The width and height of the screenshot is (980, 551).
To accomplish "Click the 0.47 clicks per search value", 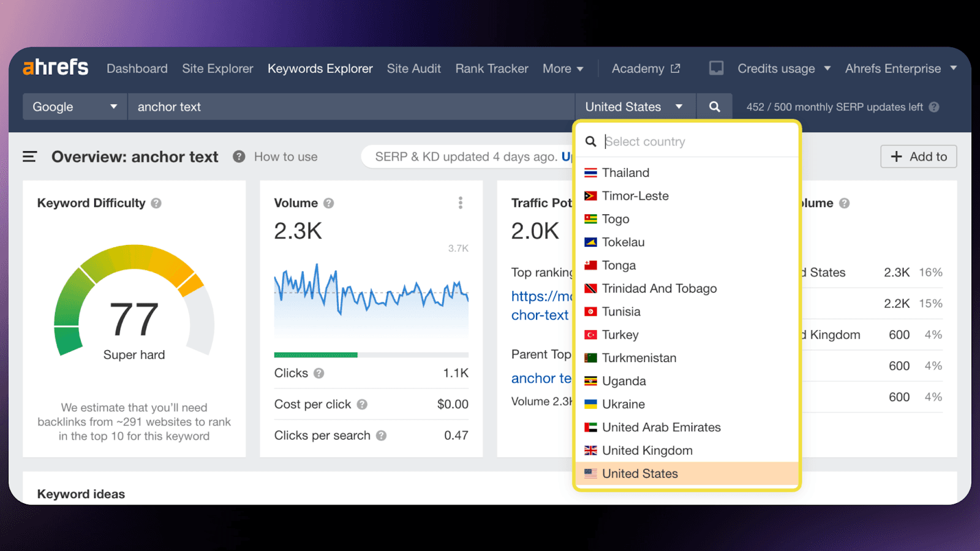I will click(x=456, y=435).
